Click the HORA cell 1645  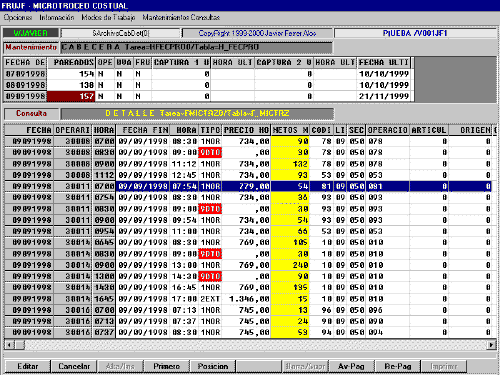tap(104, 299)
